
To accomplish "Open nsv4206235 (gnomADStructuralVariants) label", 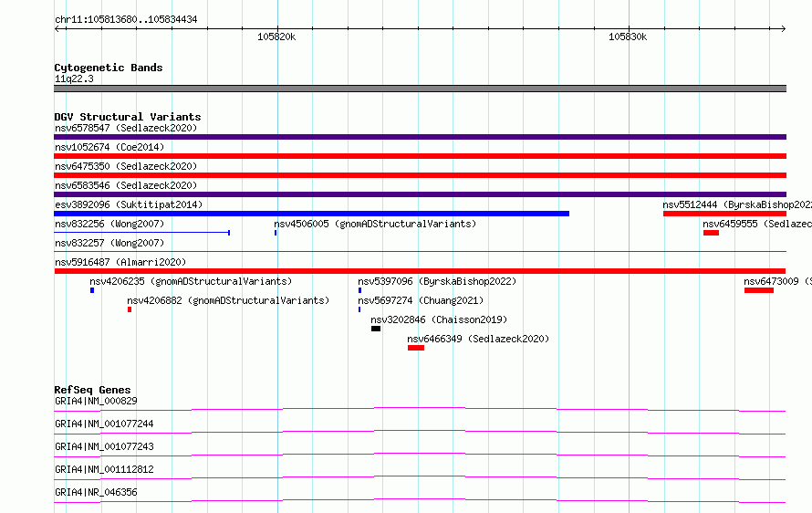I will (191, 281).
